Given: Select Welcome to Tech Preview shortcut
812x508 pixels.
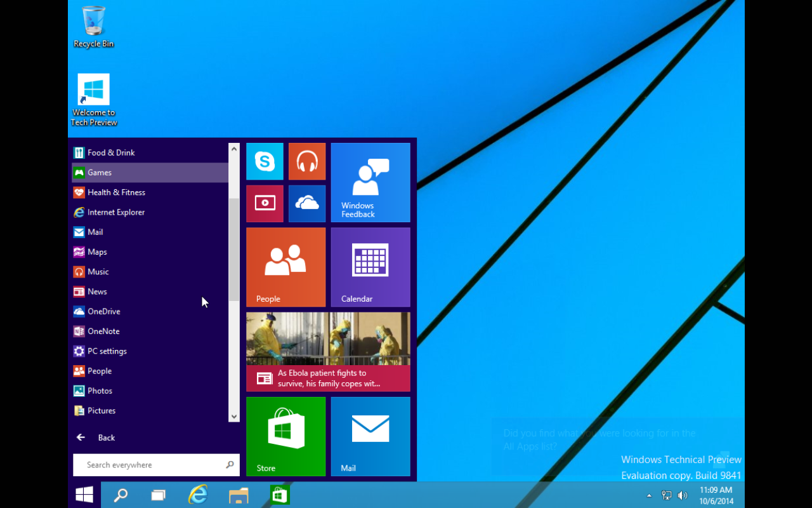Looking at the screenshot, I should [94, 100].
